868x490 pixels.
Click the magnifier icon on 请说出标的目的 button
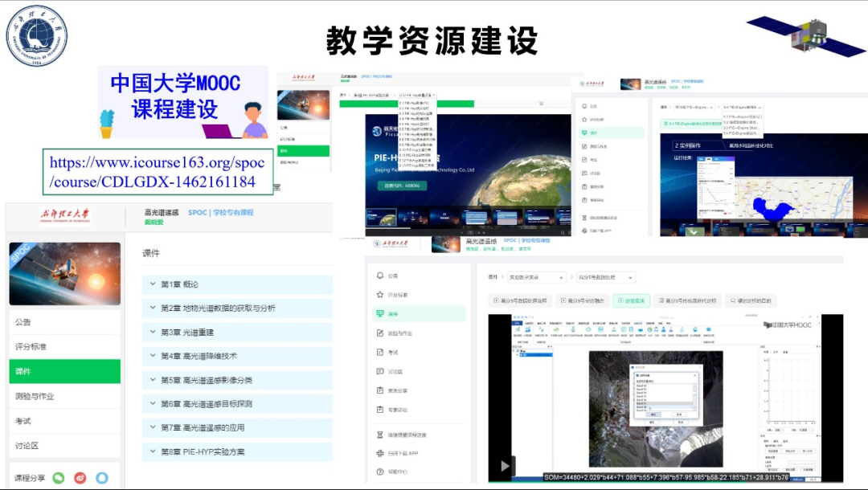pos(732,300)
